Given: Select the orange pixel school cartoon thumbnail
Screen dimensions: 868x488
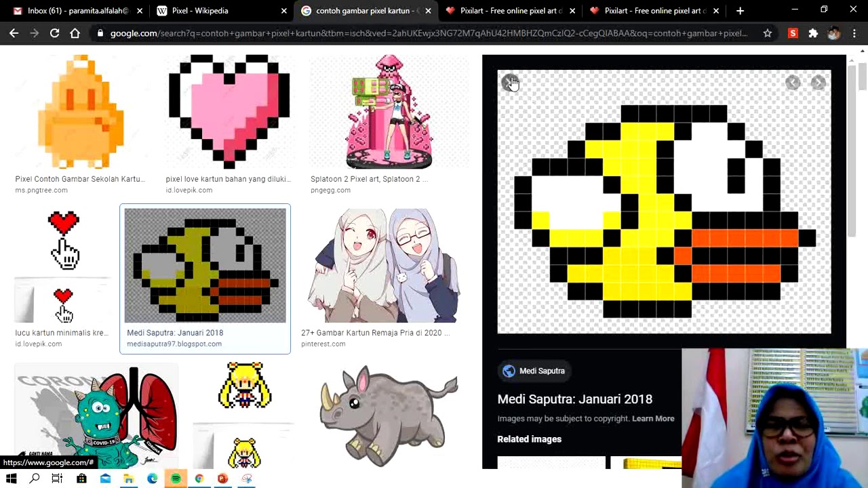Looking at the screenshot, I should pos(81,112).
